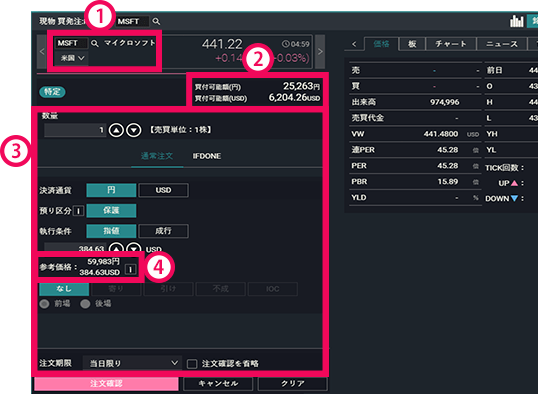Screen dimensions: 538x394
Task: Switch to the 通常注文 tab
Action: pos(157,156)
